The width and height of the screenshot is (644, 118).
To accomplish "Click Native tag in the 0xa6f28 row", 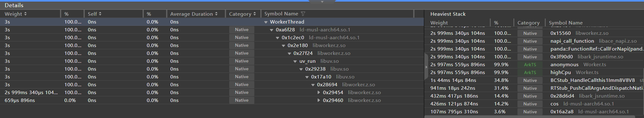I will 241,30.
